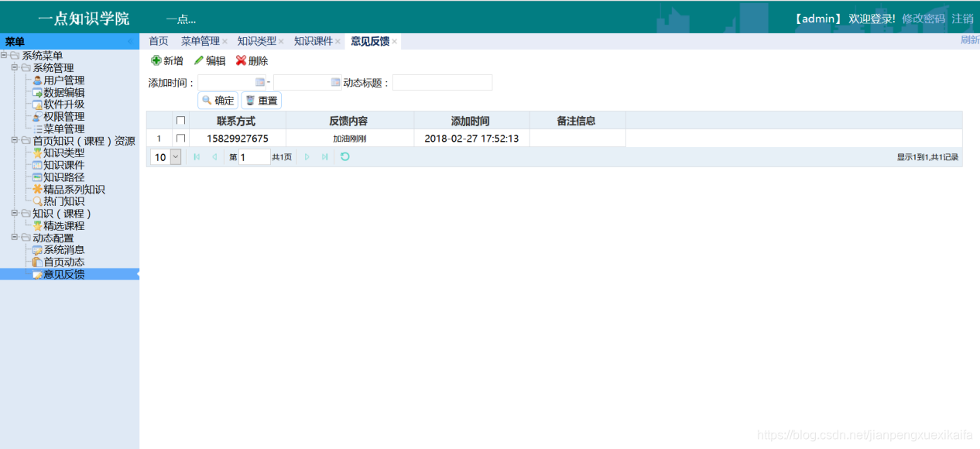Image resolution: width=980 pixels, height=449 pixels.
Task: Open the end date calendar picker icon
Action: pyautogui.click(x=335, y=82)
